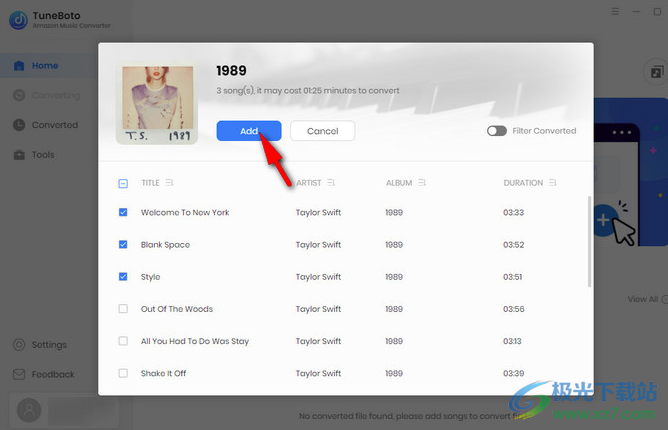Screen dimensions: 668x430
Task: Sort songs by duration icon
Action: pos(553,182)
